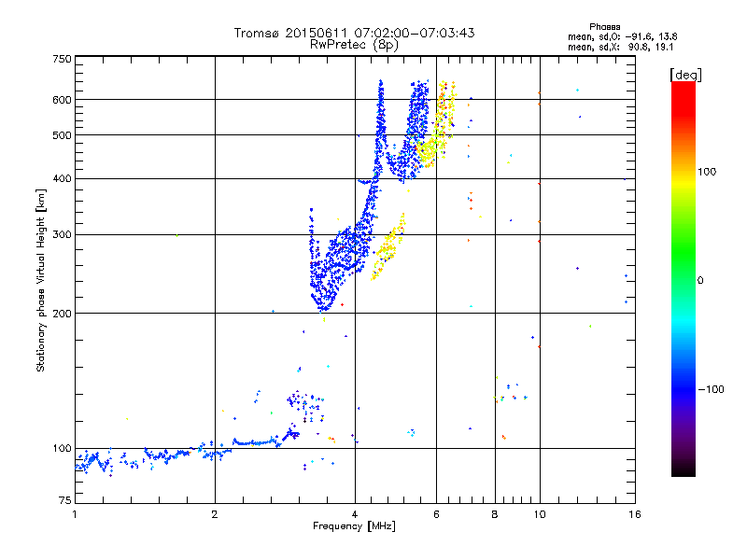This screenshot has height=560, width=747.
Task: Click the x-axis tick label '6'
Action: pos(436,514)
